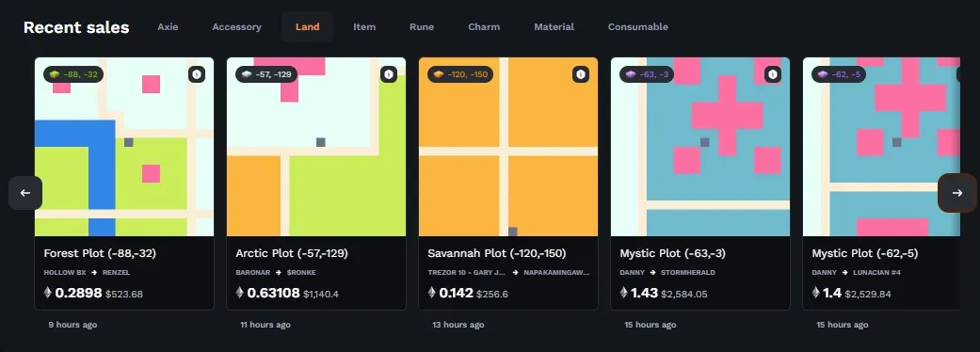980x352 pixels.
Task: Click the 1.43 ETH amount
Action: [644, 293]
